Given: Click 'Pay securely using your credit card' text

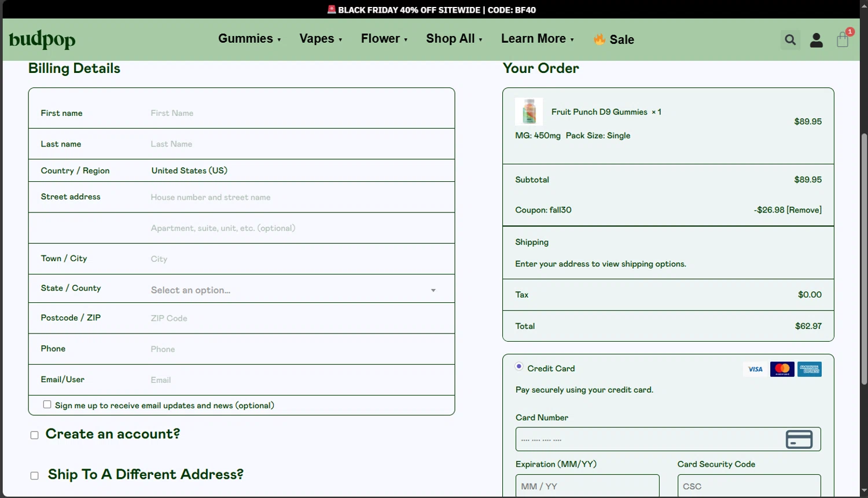Looking at the screenshot, I should coord(584,390).
